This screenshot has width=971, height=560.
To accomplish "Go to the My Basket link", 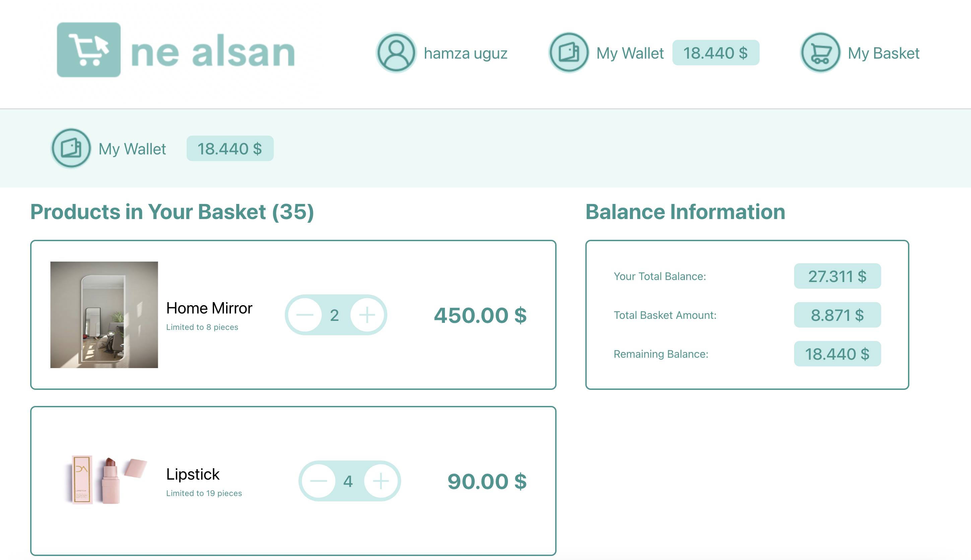I will pyautogui.click(x=883, y=53).
